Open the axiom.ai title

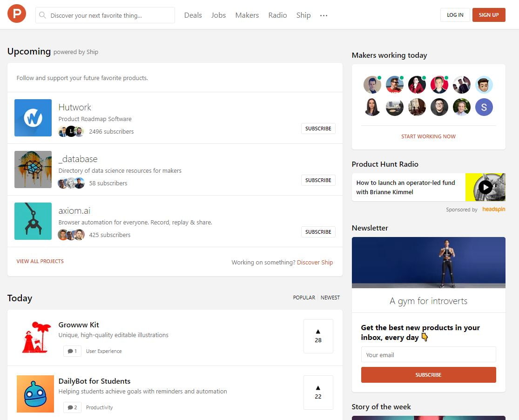(74, 210)
